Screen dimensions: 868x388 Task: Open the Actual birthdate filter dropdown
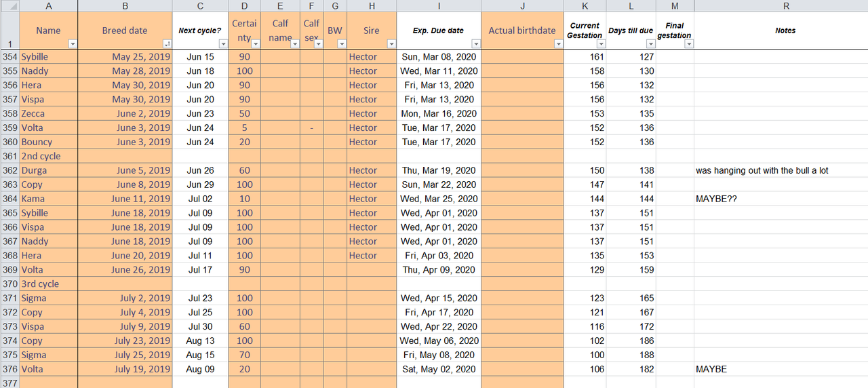tap(558, 44)
